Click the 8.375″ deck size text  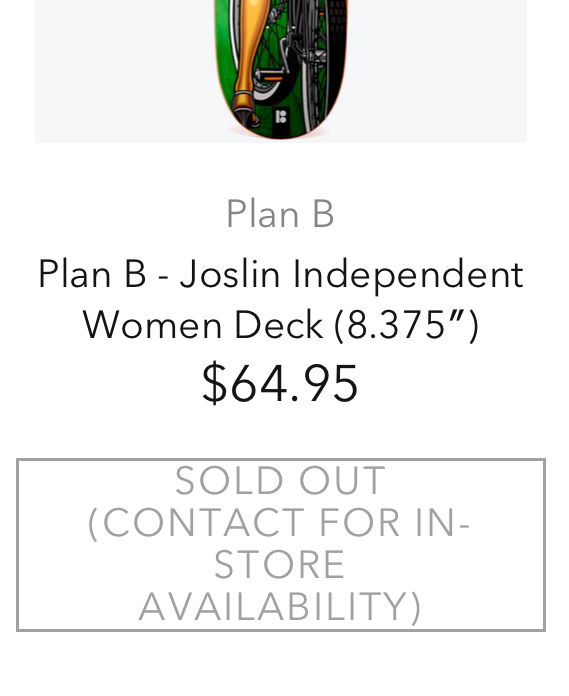(406, 325)
